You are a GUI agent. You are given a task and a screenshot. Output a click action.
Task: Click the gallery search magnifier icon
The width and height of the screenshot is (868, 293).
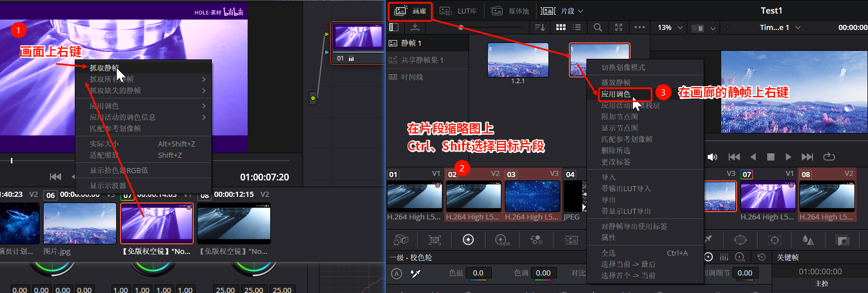(x=598, y=27)
